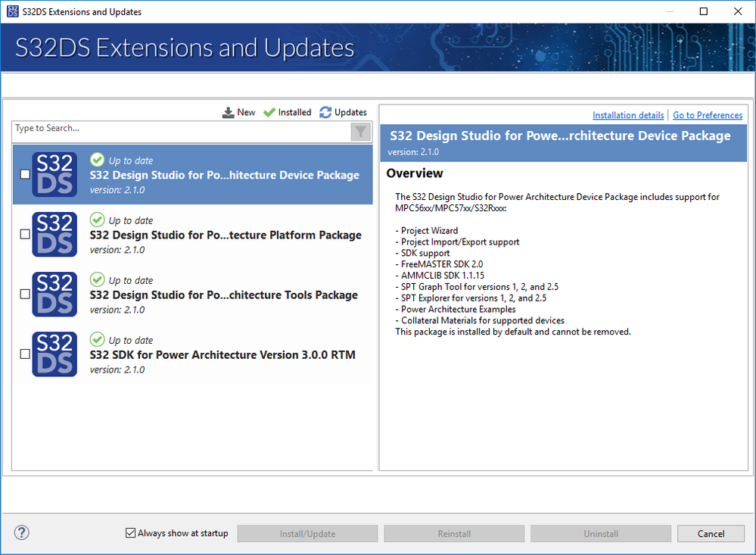Click the 'FreeMASTER SDK 2.0' line
Image resolution: width=756 pixels, height=555 pixels.
tap(439, 264)
